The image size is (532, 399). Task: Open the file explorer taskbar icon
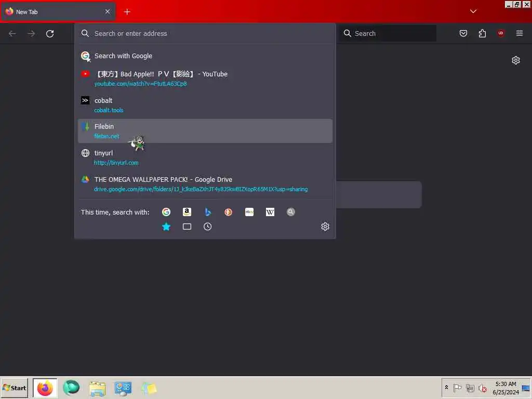(97, 388)
